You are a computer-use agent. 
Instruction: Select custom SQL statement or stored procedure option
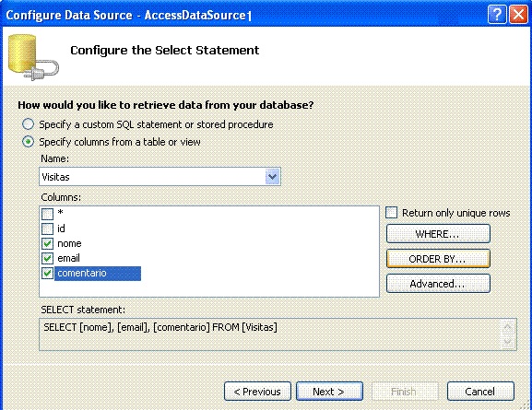click(29, 124)
